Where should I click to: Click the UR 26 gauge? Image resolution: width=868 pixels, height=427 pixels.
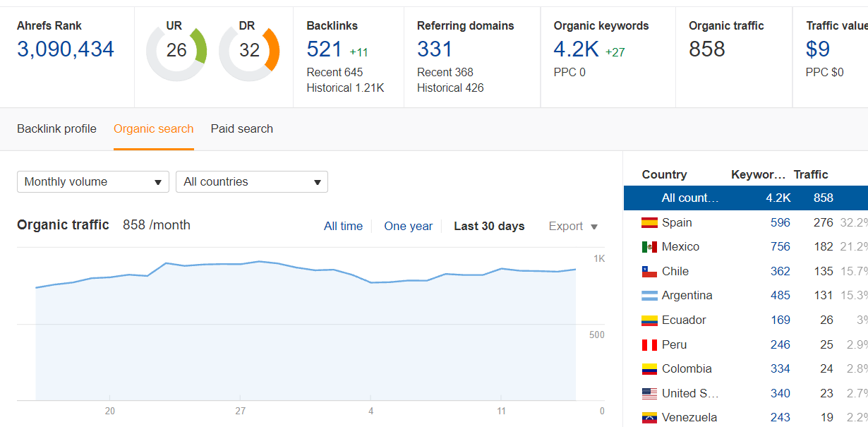click(x=176, y=51)
